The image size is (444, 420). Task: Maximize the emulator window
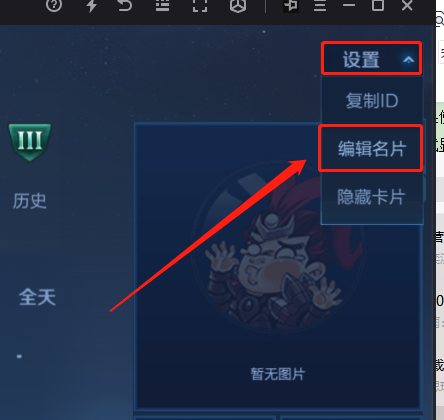[378, 5]
